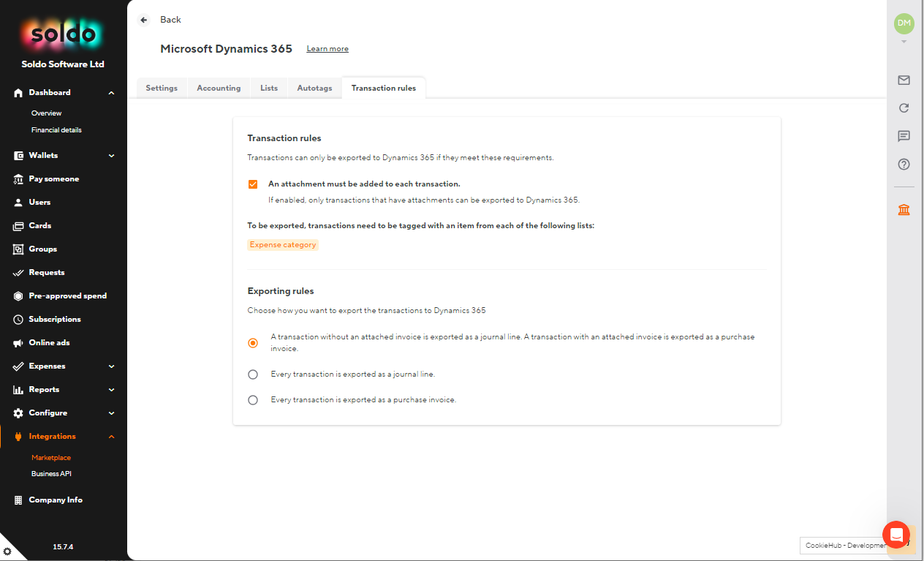
Task: Open the dropdown arrow under the avatar
Action: [904, 42]
